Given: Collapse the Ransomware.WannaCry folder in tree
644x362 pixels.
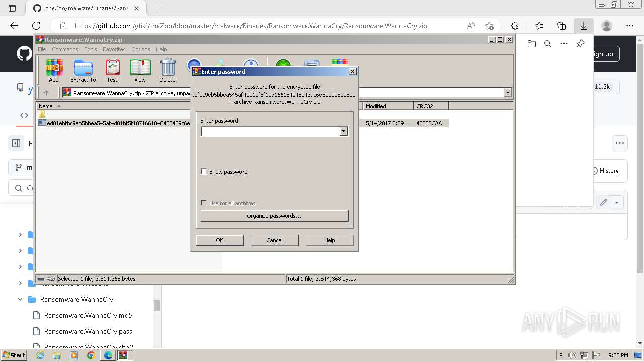Looking at the screenshot, I should point(20,299).
